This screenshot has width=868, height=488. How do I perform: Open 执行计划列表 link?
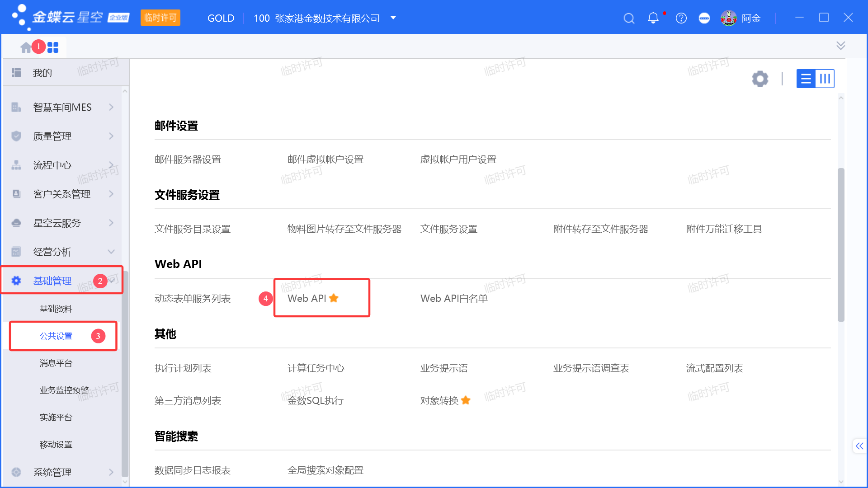[183, 368]
